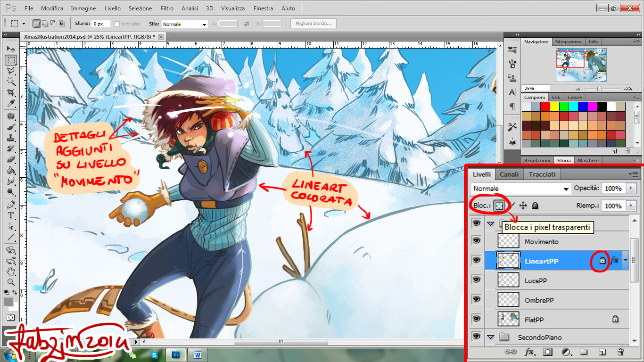
Task: Select the Move tool
Action: coord(11,49)
